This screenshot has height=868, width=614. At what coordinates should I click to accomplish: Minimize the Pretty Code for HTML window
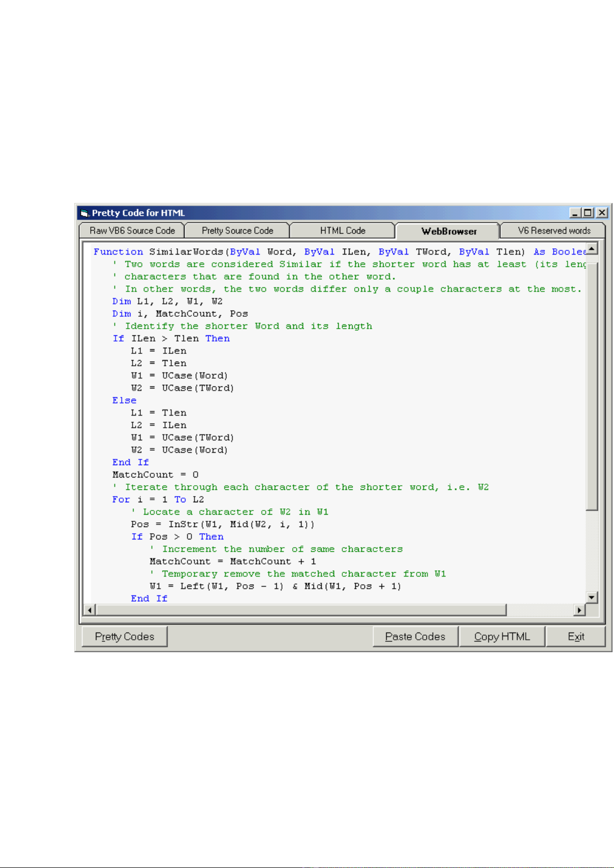click(x=575, y=213)
